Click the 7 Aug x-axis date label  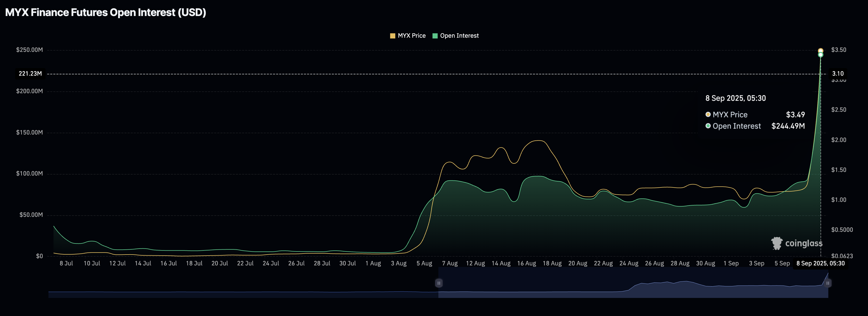450,263
